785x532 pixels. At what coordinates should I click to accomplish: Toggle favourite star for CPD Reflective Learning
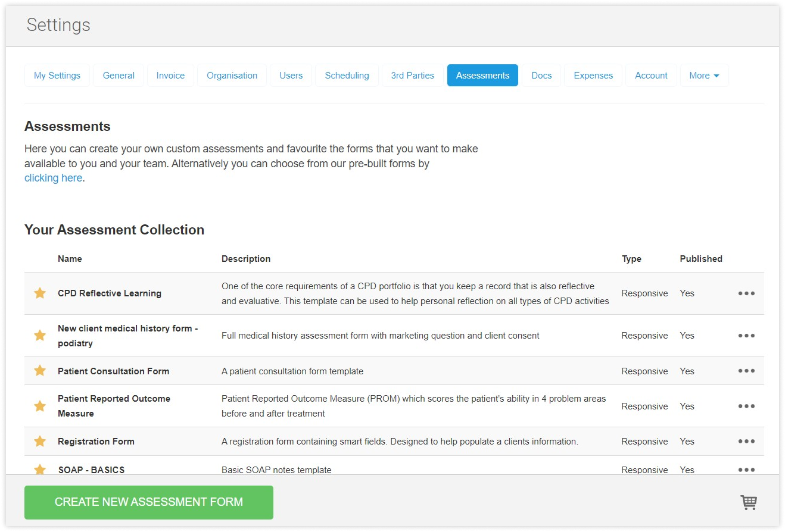pos(40,293)
